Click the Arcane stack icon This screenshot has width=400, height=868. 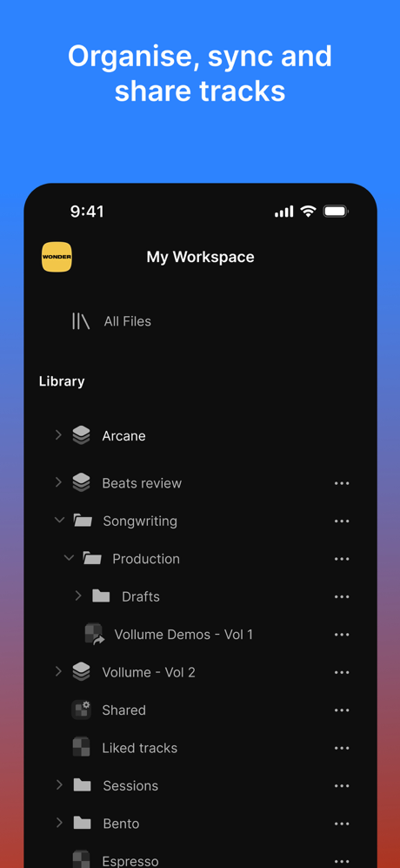tap(82, 435)
